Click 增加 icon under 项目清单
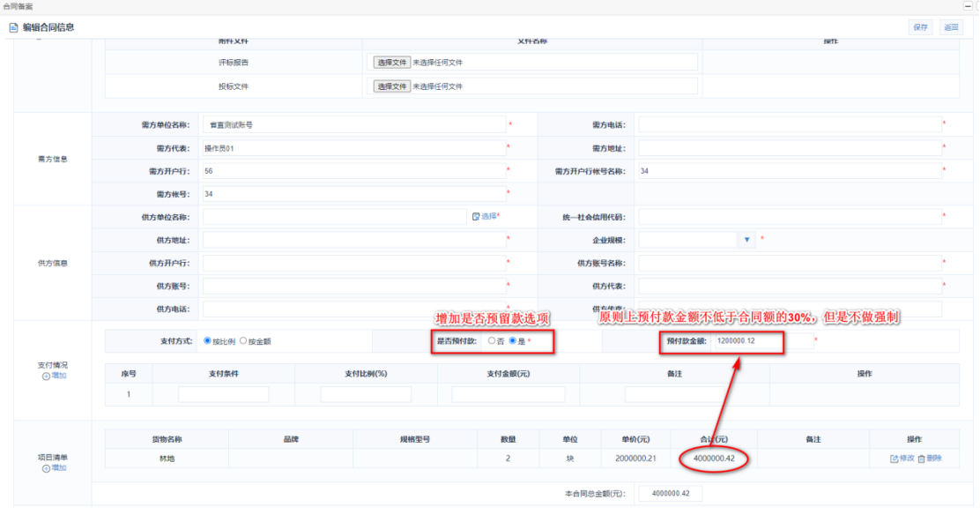 pyautogui.click(x=47, y=468)
